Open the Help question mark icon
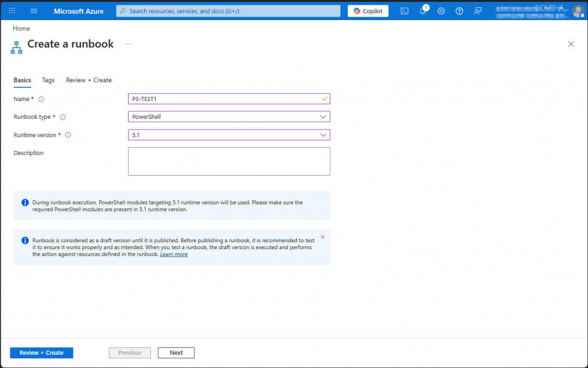This screenshot has width=588, height=368. (459, 10)
